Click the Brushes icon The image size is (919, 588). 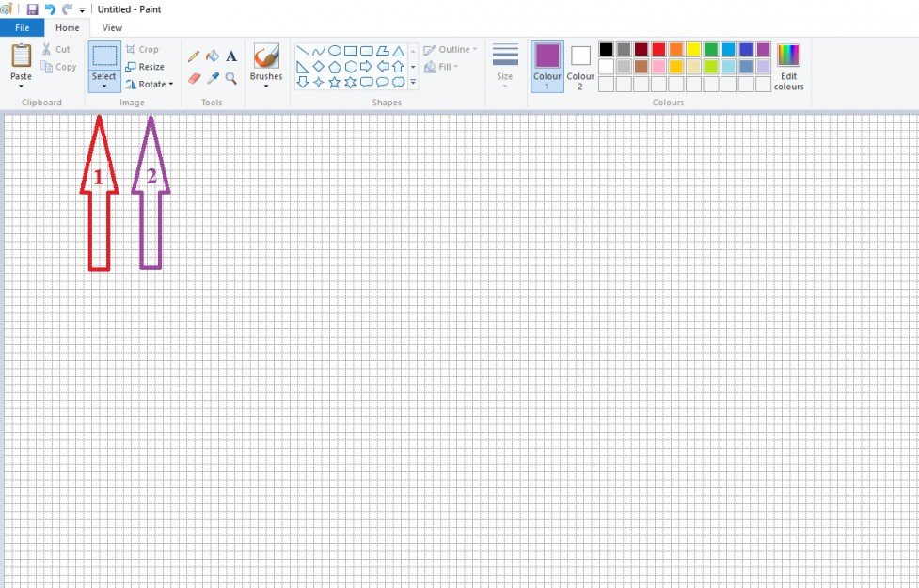[266, 56]
